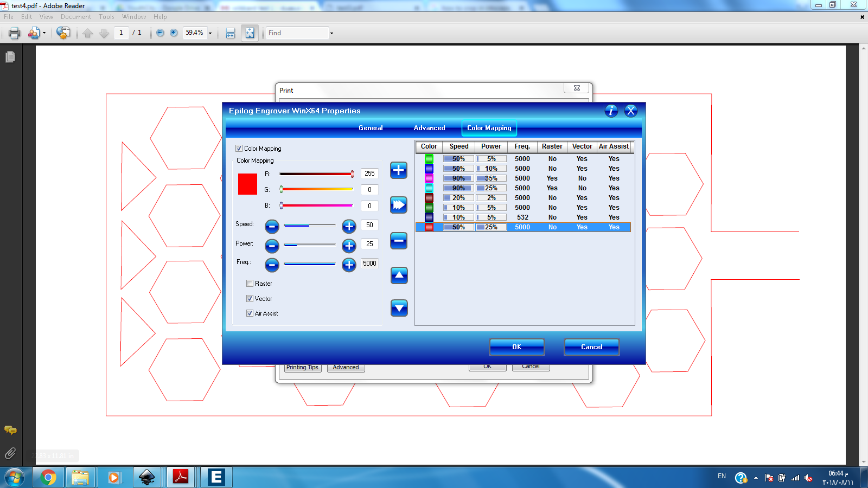Open Inkscape from the taskbar
Screen dimensions: 868x488
coord(147,477)
